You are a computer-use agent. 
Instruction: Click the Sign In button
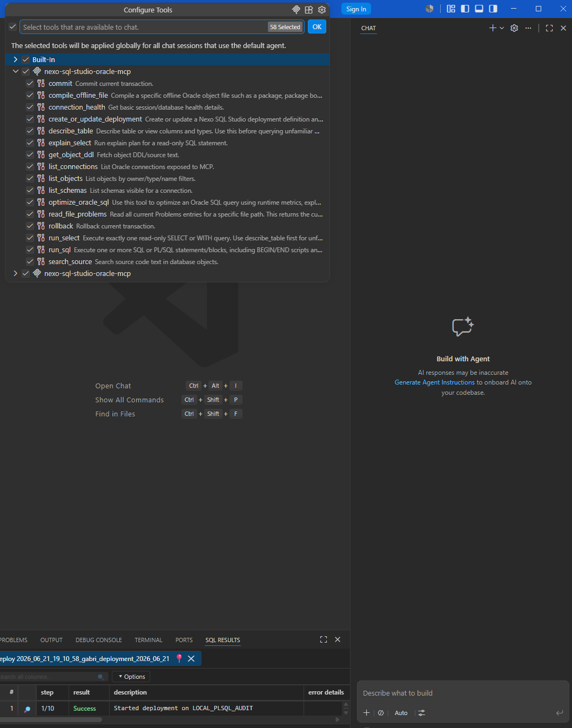(356, 9)
